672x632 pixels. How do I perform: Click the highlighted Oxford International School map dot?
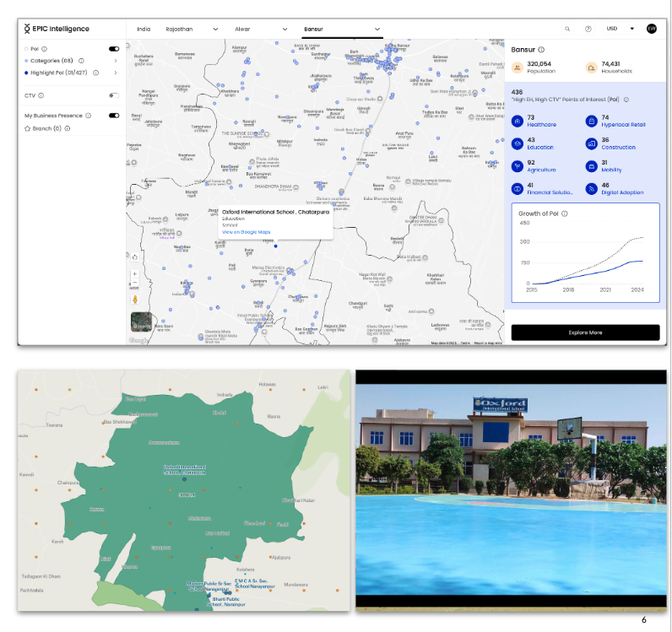275,246
